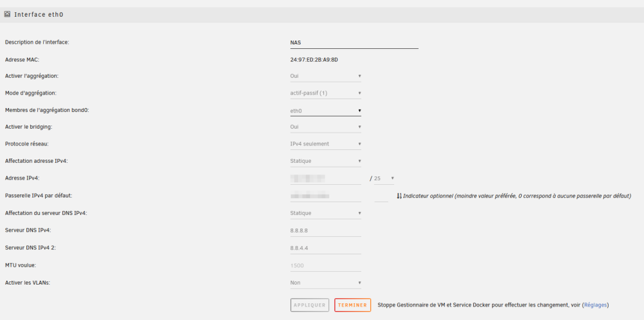644x320 pixels.
Task: Click the Interface eth0 section title
Action: [39, 14]
